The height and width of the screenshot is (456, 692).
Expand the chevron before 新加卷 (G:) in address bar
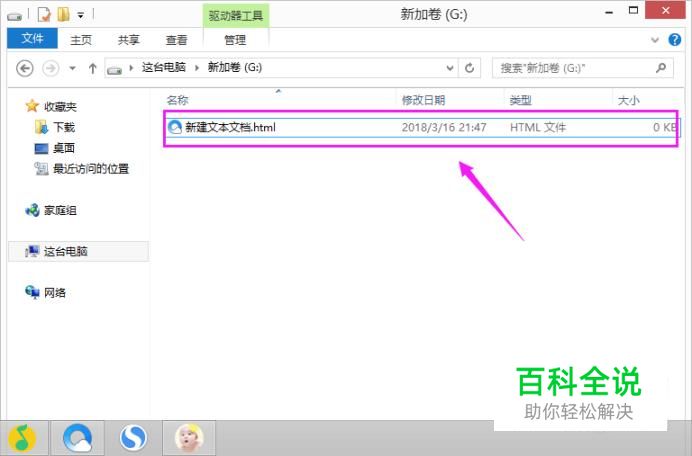pos(197,68)
